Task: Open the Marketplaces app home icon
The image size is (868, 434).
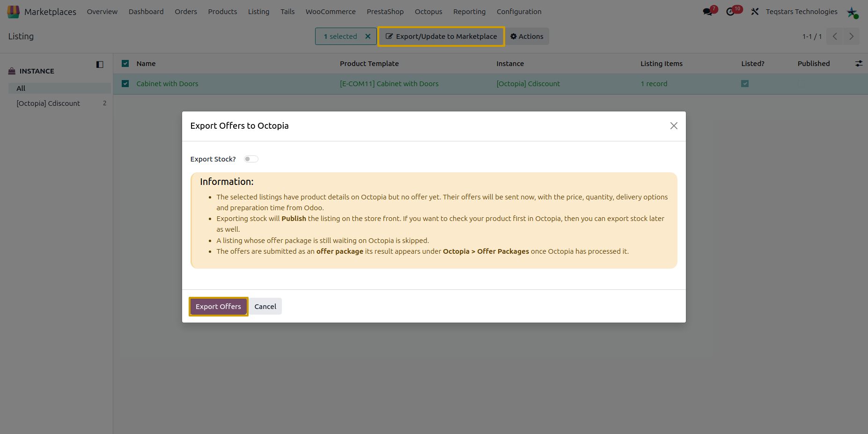Action: click(x=14, y=12)
